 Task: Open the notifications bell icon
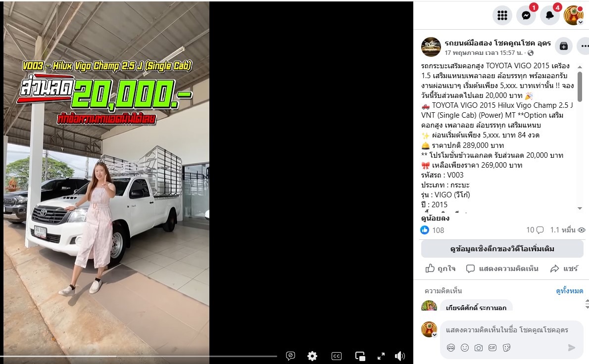click(x=549, y=15)
